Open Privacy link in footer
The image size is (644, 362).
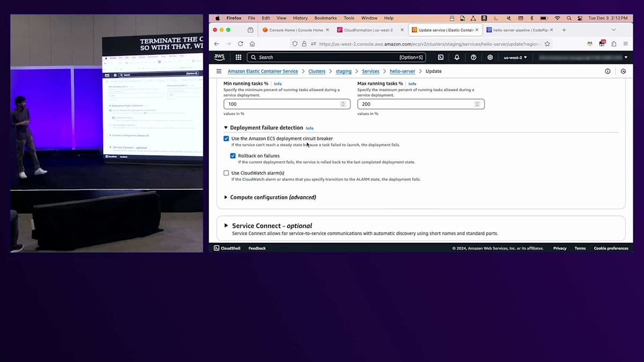pos(560,248)
